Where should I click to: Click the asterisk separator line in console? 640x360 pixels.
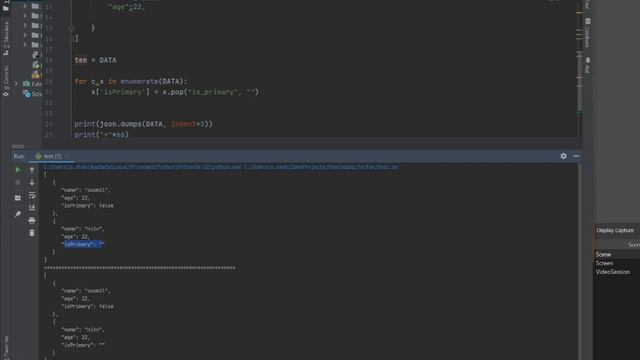click(140, 268)
